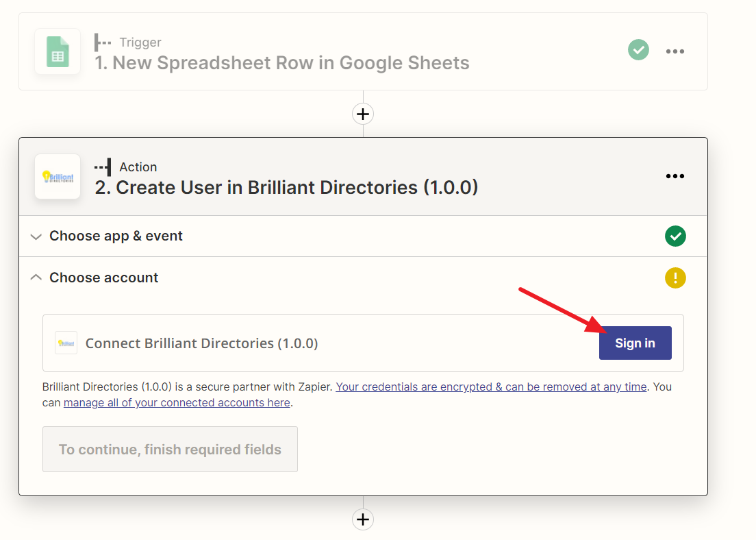The image size is (756, 540).
Task: Click the 'Action' label text
Action: point(138,167)
